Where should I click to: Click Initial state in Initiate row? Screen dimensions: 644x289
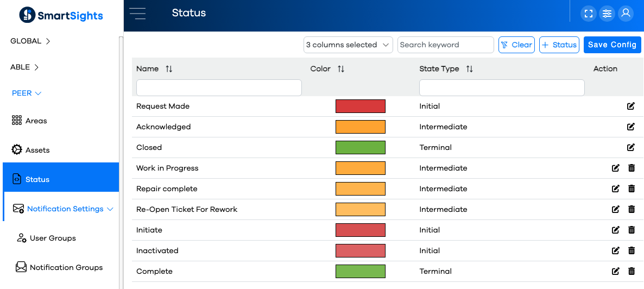[430, 230]
